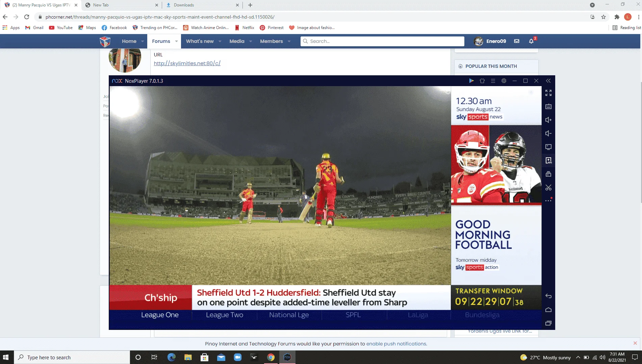Collapse the NoxPlayer sidebar with double arrow
Screen dimensions: 642x364
pyautogui.click(x=548, y=81)
